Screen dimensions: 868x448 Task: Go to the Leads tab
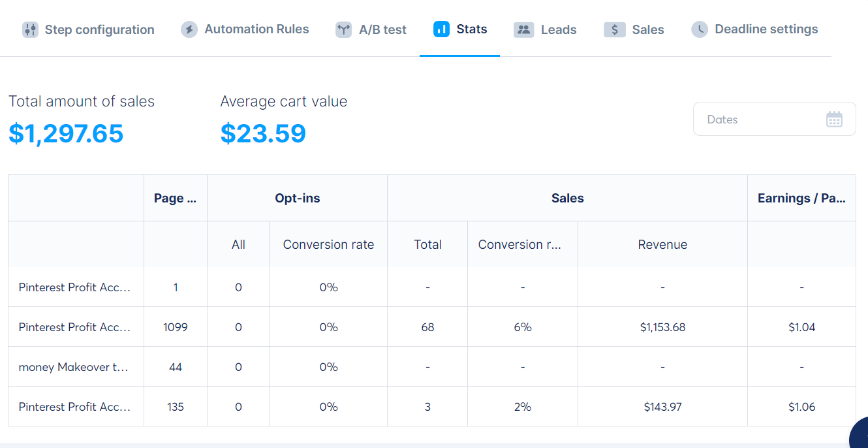[558, 29]
